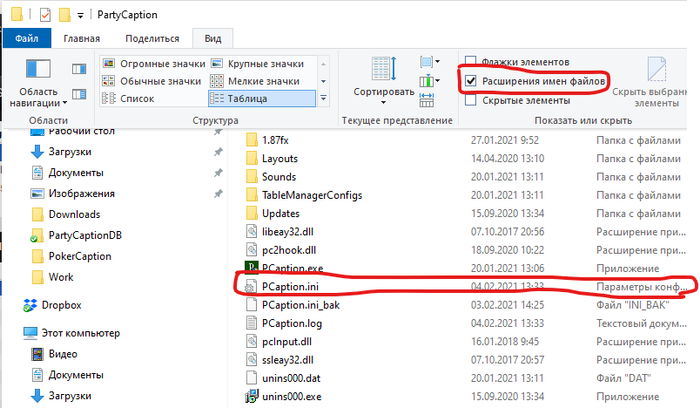Click Size all columns to fit icon
700x408 pixels.
[427, 100]
